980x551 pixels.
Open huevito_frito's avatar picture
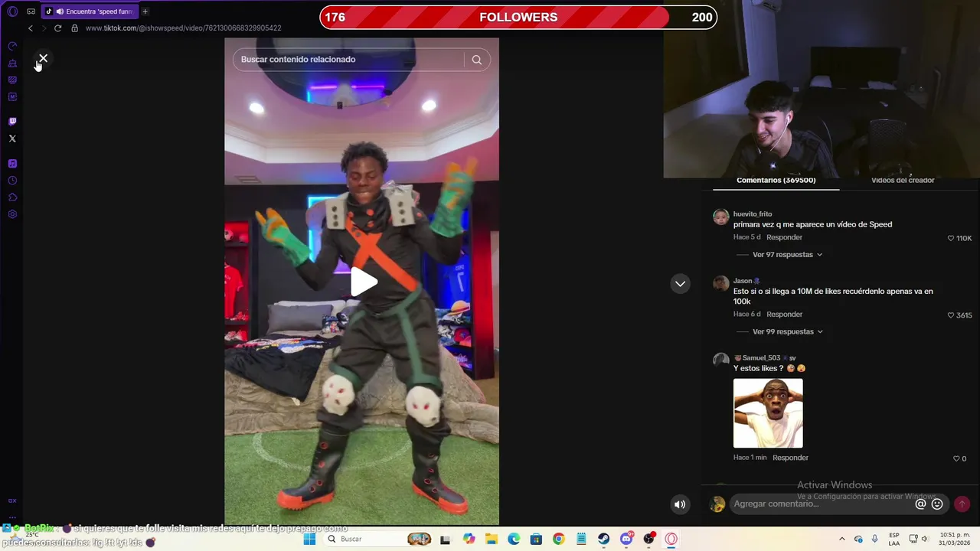pyautogui.click(x=720, y=217)
